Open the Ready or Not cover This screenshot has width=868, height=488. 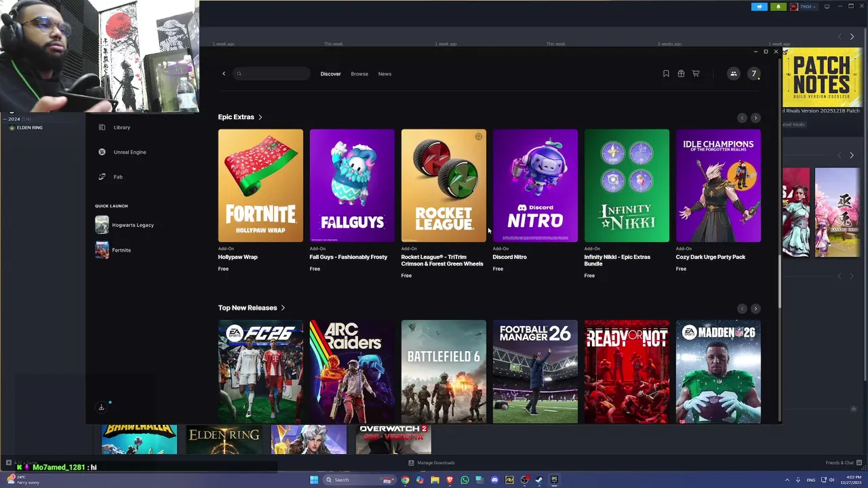[x=627, y=371]
